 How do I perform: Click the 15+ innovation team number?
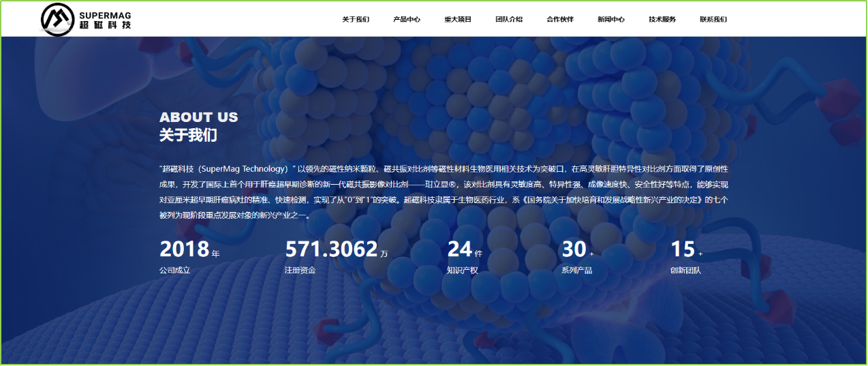(683, 249)
